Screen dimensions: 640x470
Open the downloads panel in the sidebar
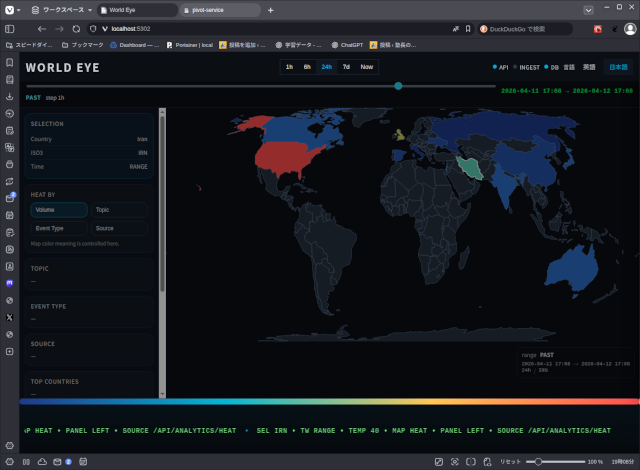click(x=10, y=97)
